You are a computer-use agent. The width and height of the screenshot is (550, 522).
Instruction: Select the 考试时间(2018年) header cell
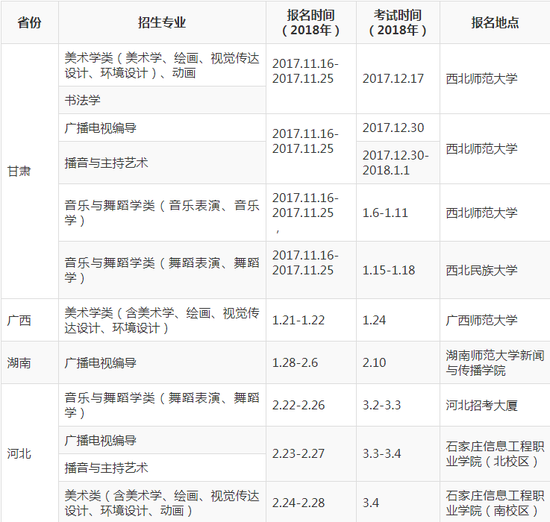(398, 22)
